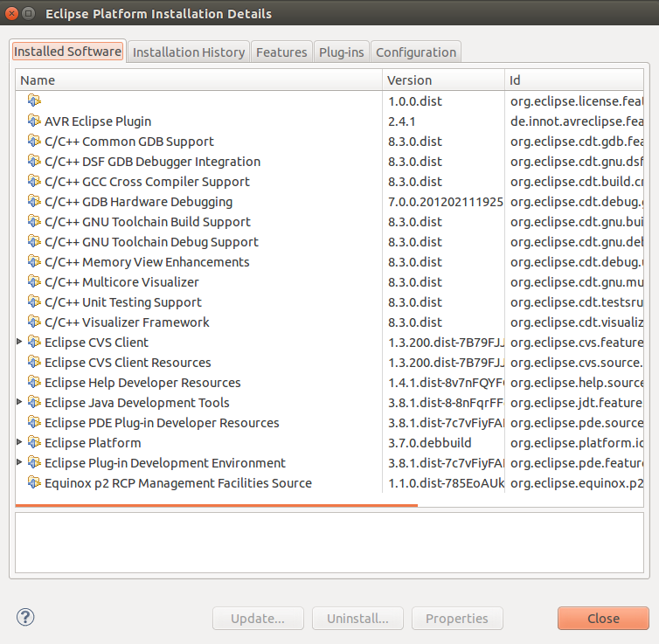The width and height of the screenshot is (659, 644).
Task: Click the Eclipse Platform feature icon
Action: click(x=34, y=442)
